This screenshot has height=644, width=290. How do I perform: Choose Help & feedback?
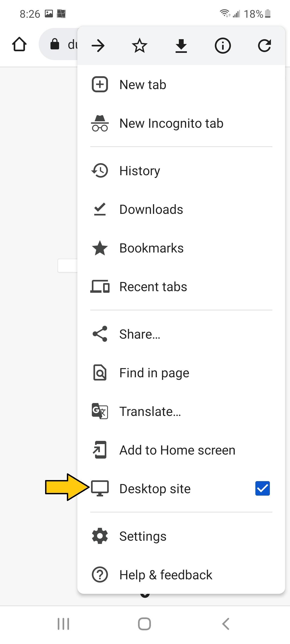[165, 575]
